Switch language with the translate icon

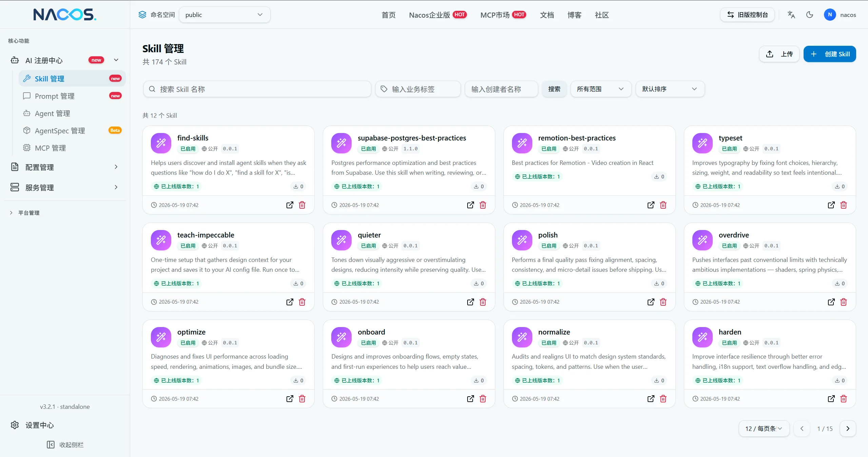point(791,15)
